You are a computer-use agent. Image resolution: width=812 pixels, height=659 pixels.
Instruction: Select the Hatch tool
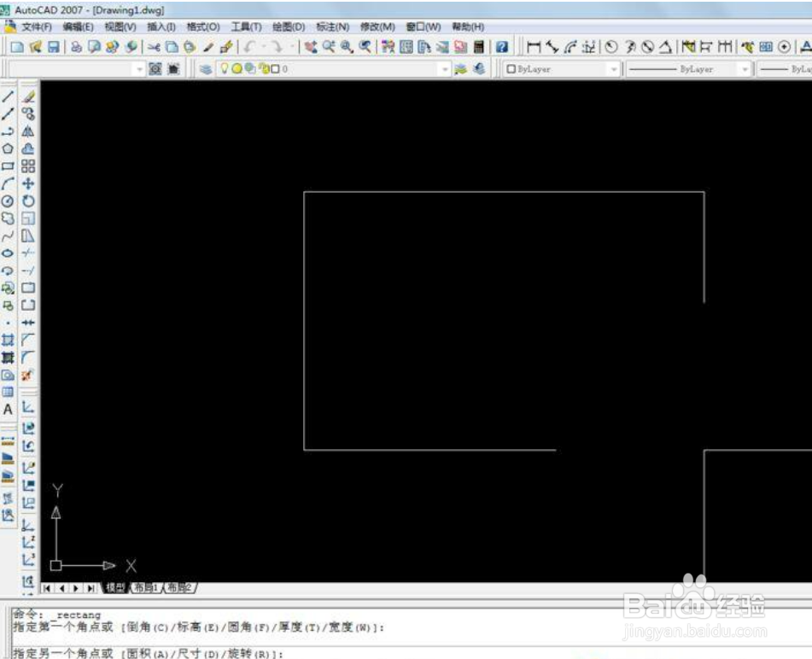(x=8, y=340)
